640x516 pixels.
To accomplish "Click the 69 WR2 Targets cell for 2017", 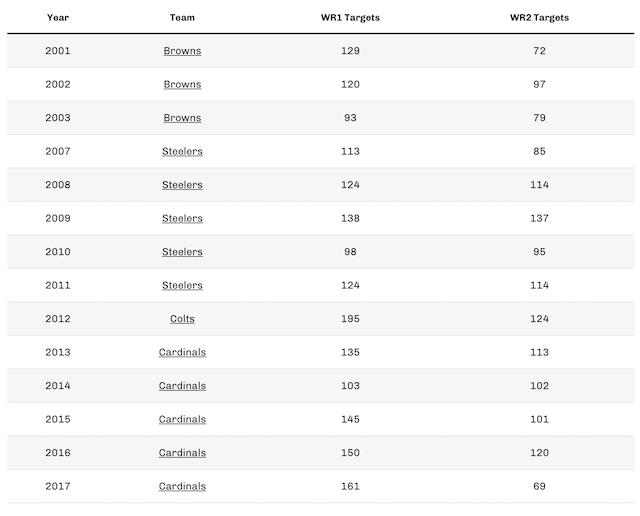I will (x=539, y=487).
